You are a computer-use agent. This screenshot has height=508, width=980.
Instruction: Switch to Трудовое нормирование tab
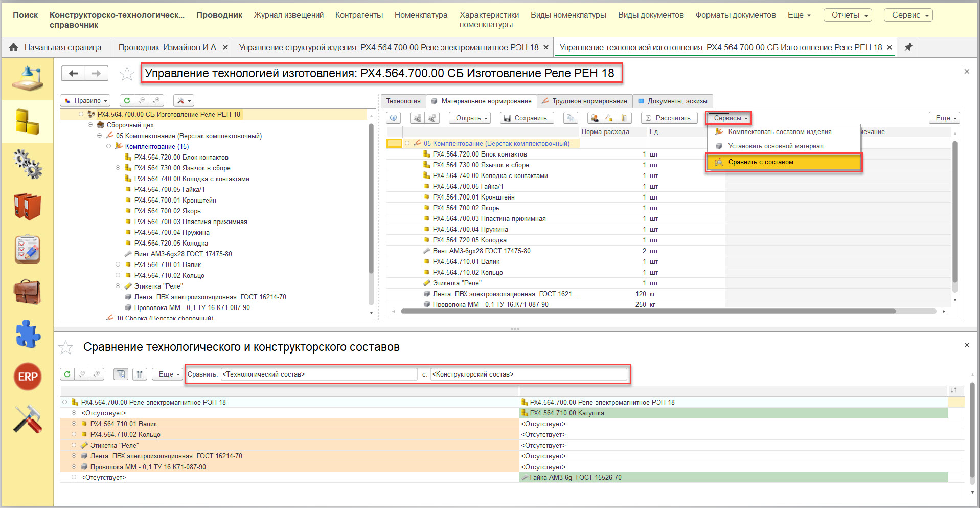pyautogui.click(x=584, y=101)
